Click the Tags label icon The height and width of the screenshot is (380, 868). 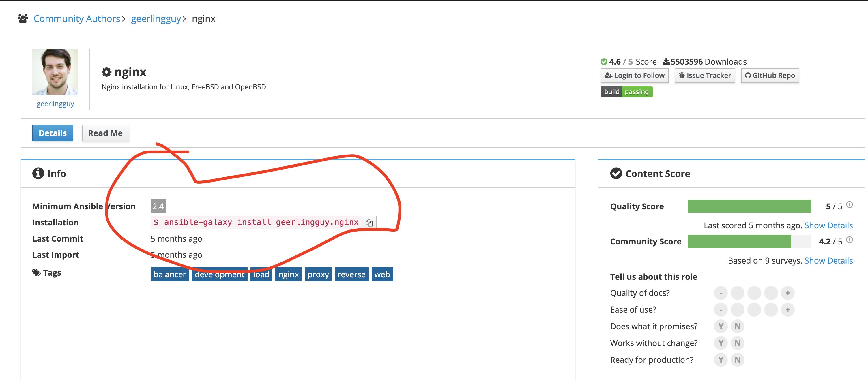[36, 273]
